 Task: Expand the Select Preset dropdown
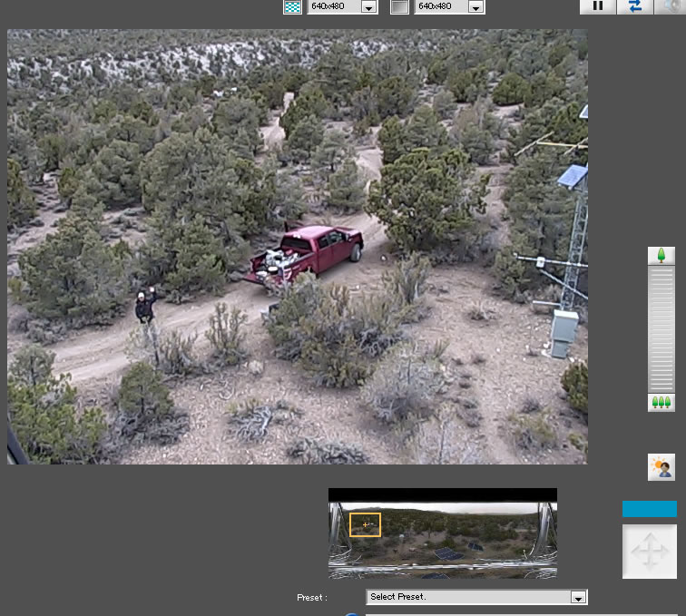pos(577,597)
